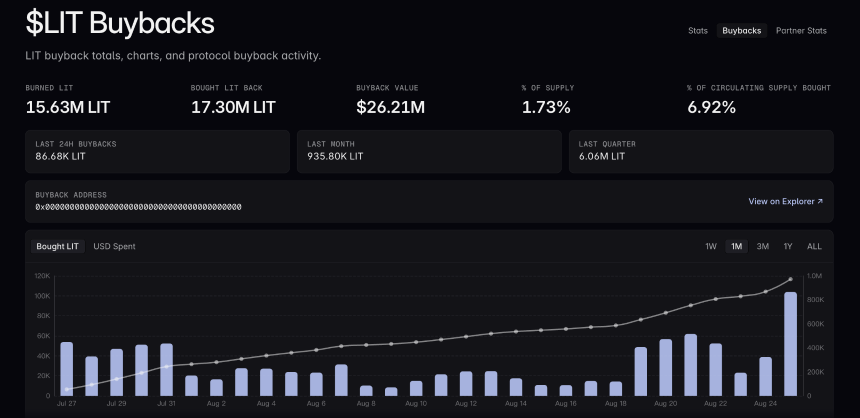This screenshot has width=860, height=418.
Task: Set chart range to ALL
Action: (814, 246)
